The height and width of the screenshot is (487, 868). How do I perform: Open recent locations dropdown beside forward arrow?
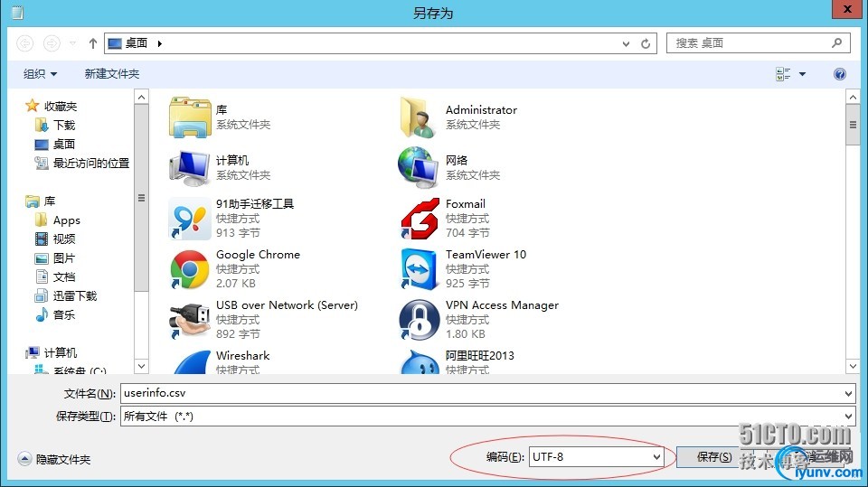click(x=72, y=43)
